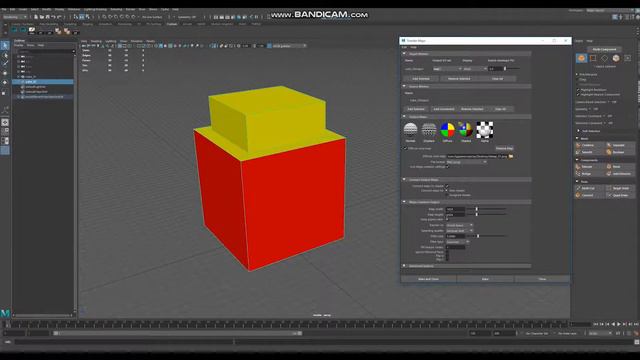Open the Output UV set dropdown
This screenshot has height=360, width=640.
[447, 69]
